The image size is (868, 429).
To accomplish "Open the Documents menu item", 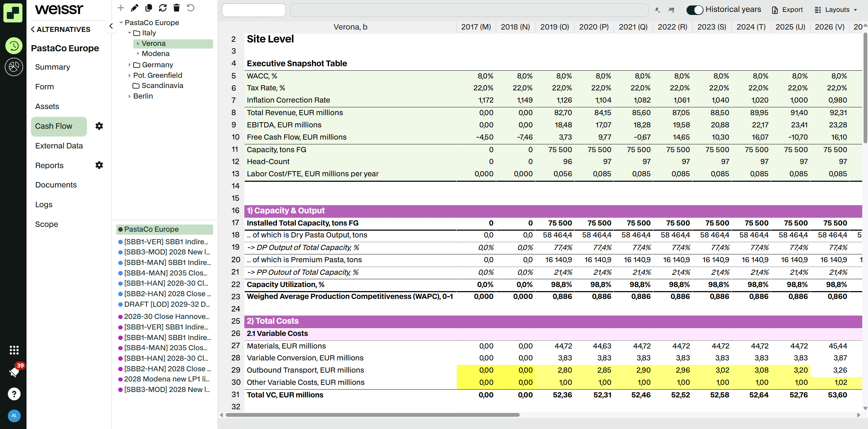I will point(56,185).
